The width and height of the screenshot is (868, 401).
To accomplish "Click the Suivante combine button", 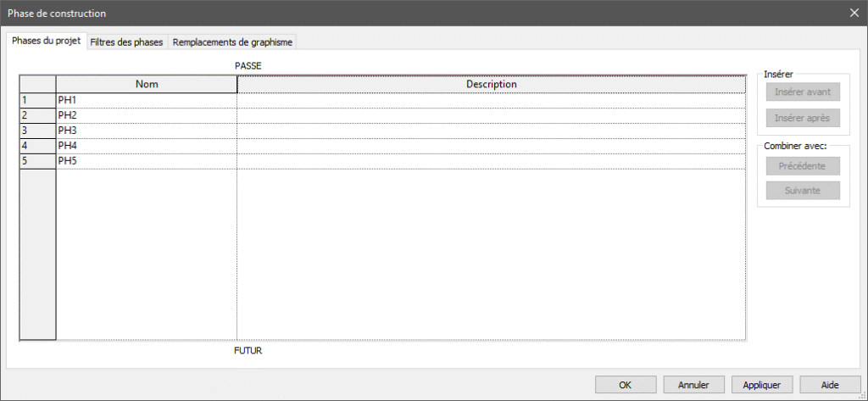I will click(802, 190).
